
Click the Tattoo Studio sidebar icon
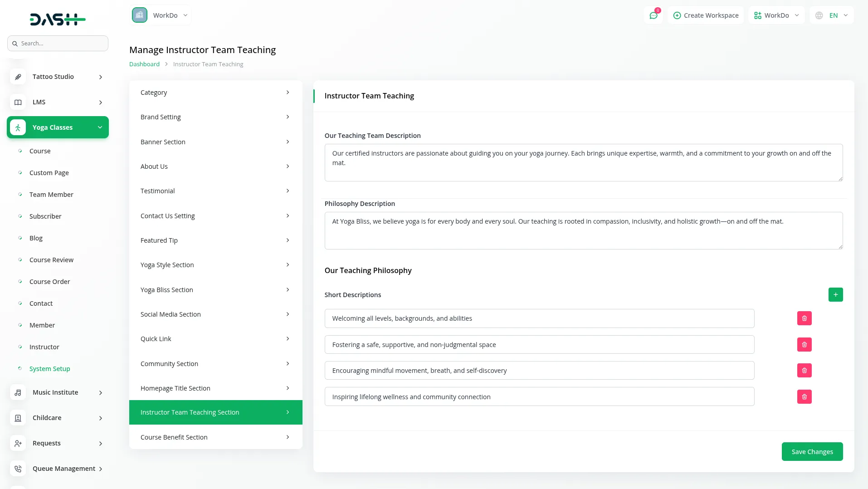[18, 77]
